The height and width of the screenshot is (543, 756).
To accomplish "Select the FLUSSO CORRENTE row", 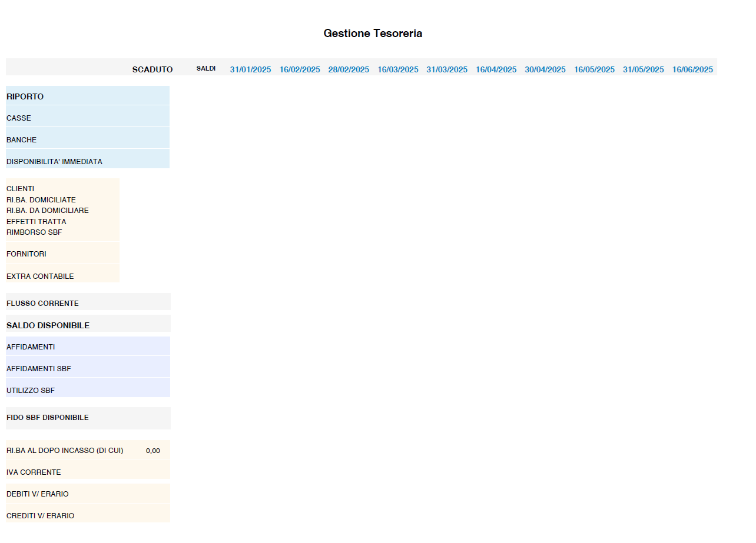I will coord(42,304).
